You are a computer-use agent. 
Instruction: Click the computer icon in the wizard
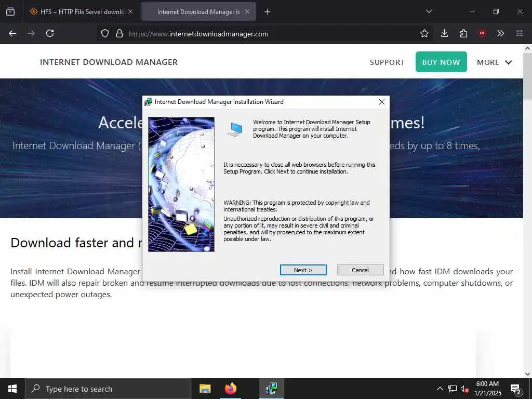coord(235,129)
